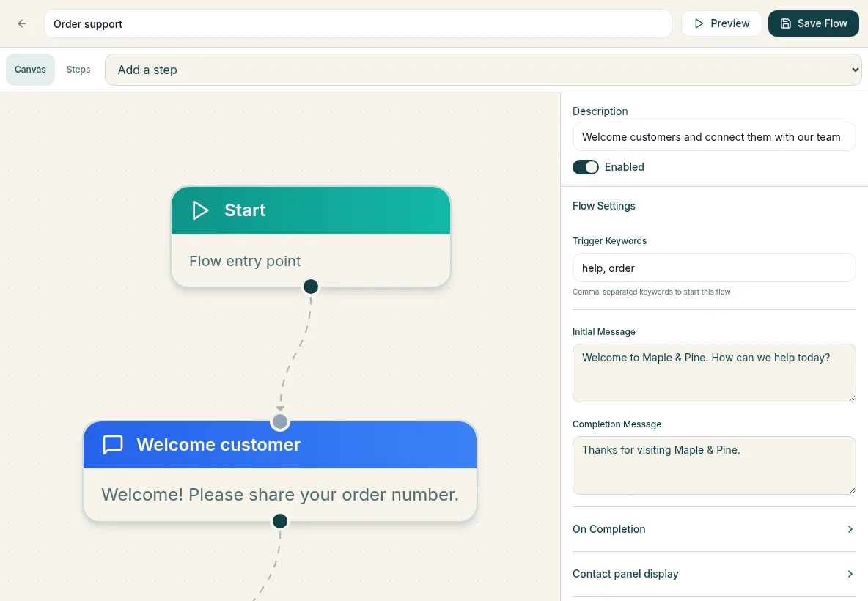Viewport: 868px width, 601px height.
Task: Click the back arrow icon
Action: coord(21,23)
